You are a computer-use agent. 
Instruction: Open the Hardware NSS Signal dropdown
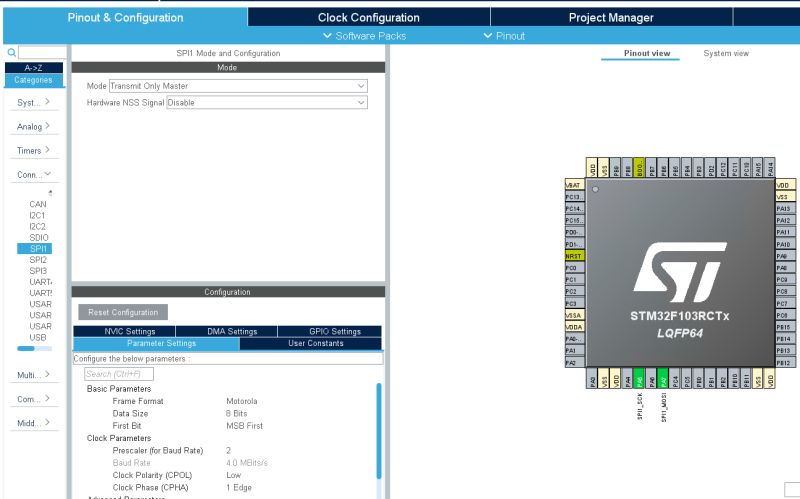coord(267,103)
